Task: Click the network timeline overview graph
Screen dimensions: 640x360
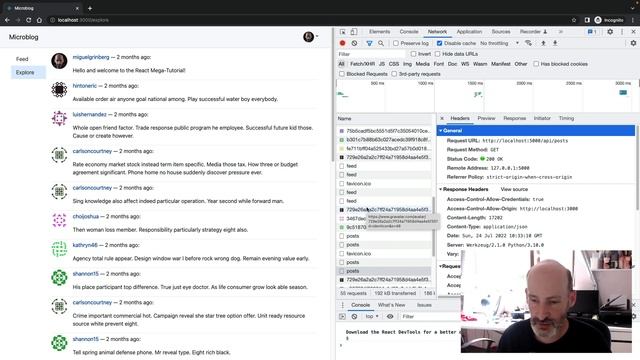Action: [x=487, y=96]
